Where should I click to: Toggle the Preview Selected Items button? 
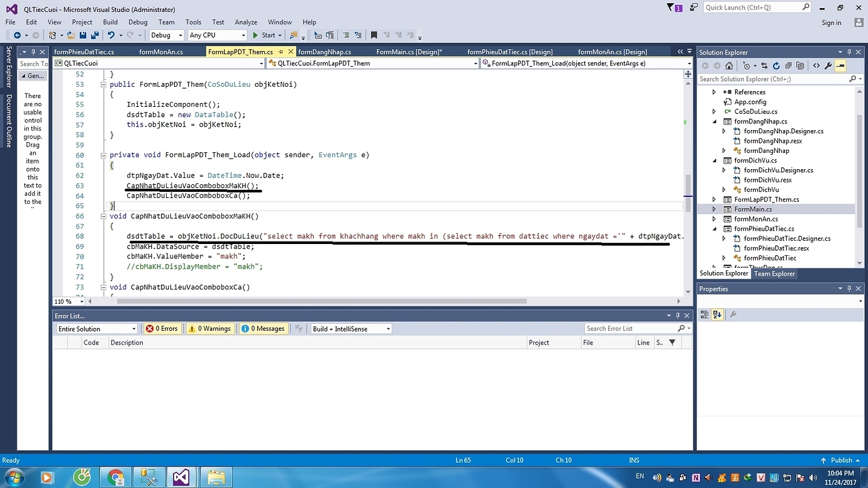tap(801, 65)
